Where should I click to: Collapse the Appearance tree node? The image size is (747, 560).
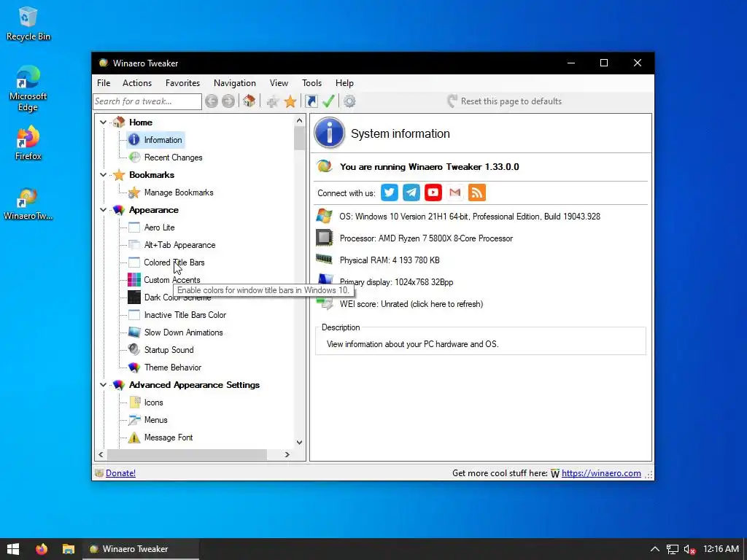pyautogui.click(x=103, y=210)
